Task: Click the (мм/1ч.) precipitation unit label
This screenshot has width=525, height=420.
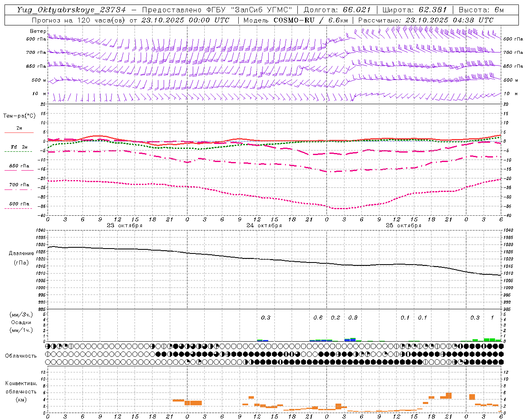Action: coord(21,330)
